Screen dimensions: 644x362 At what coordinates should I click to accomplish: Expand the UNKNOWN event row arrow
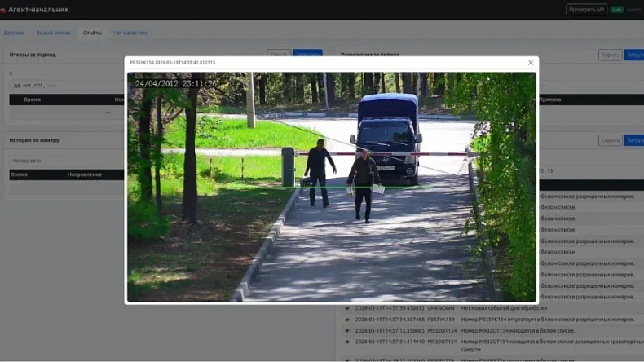[347, 308]
